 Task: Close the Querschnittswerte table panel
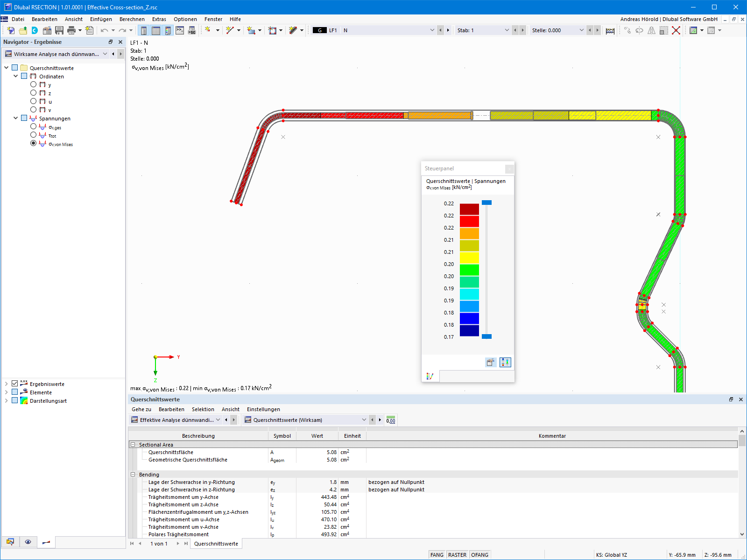740,399
